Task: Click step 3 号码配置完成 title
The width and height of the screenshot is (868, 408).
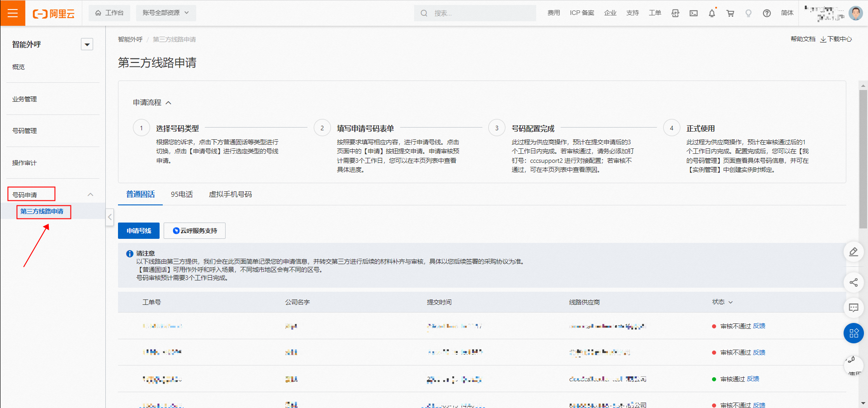Action: click(x=533, y=128)
